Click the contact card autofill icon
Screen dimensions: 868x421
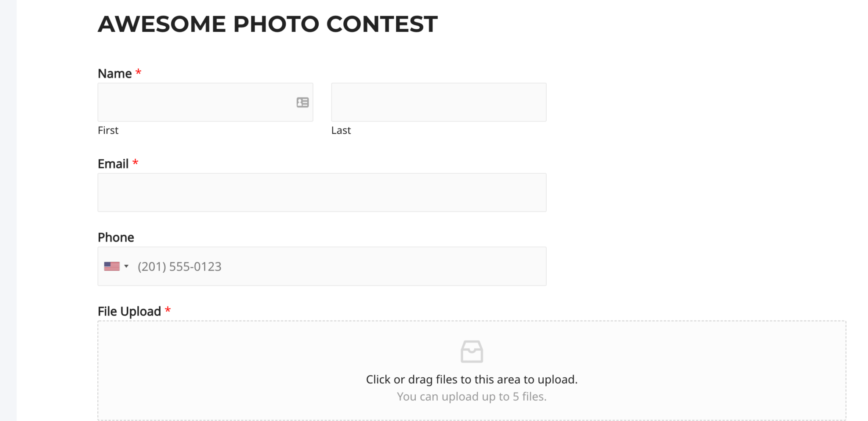302,102
